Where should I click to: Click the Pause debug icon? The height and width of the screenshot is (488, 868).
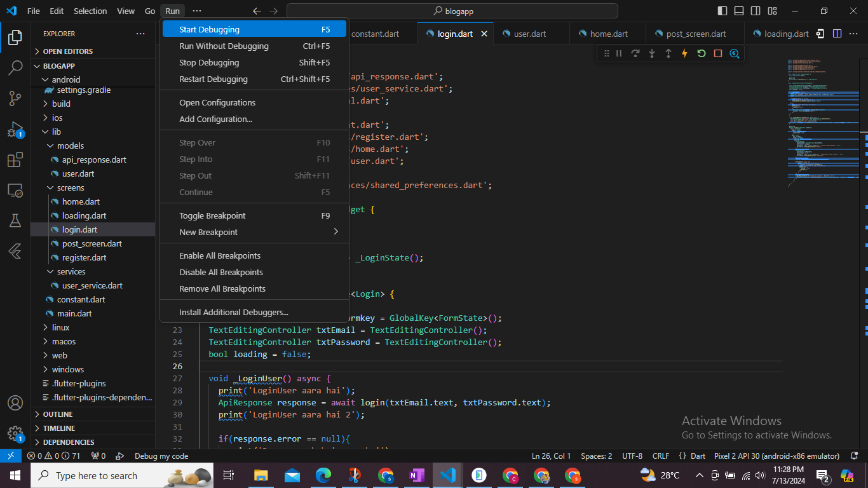point(619,53)
